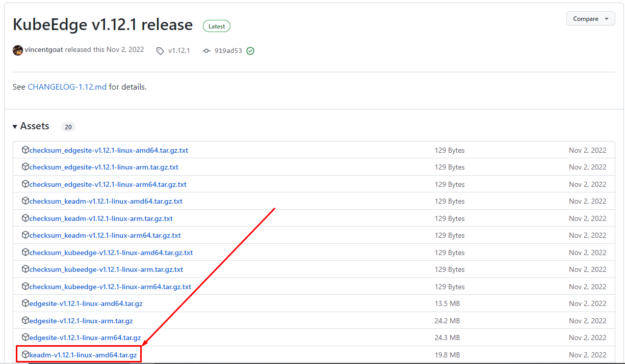625x364 pixels.
Task: Download checksum_keadm-v1.12.1-linux-arm64.tar.gz.txt
Action: click(x=105, y=235)
